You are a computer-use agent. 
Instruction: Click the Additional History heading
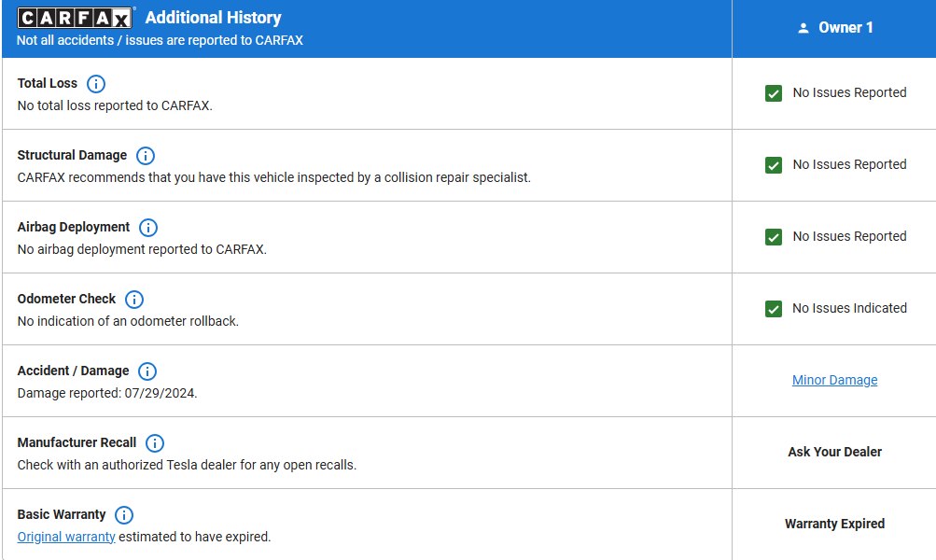[x=213, y=18]
